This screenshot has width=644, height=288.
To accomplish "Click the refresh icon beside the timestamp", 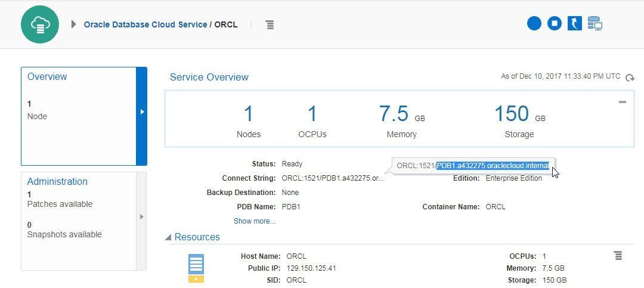I will pyautogui.click(x=630, y=78).
